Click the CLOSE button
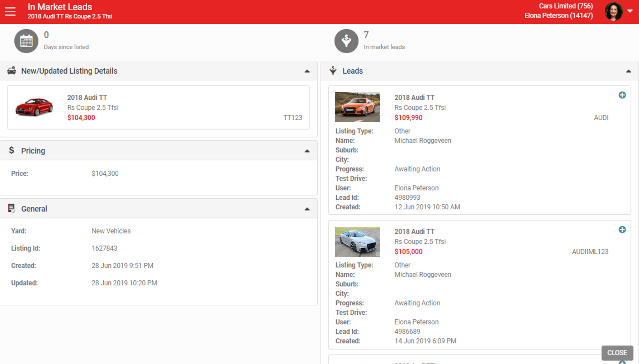 point(617,353)
